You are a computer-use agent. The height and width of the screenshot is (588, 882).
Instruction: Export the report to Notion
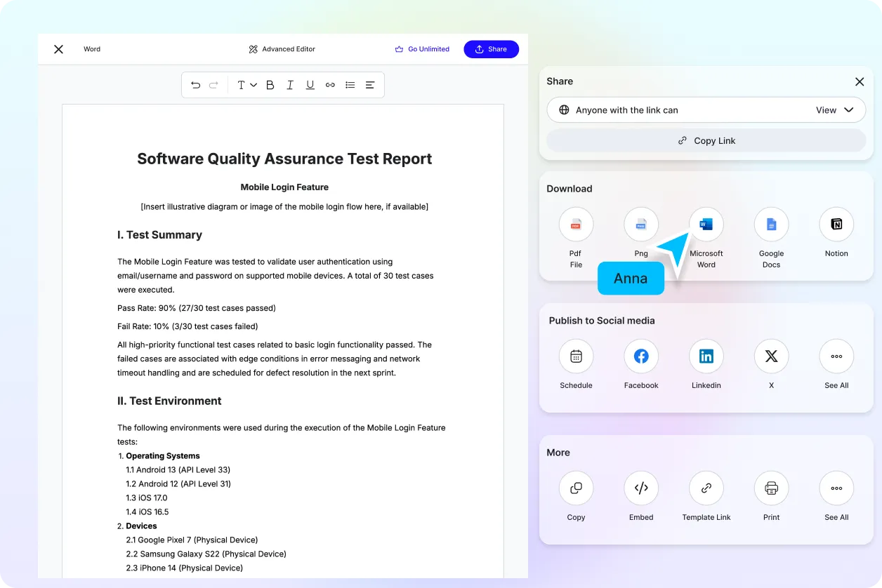[836, 224]
